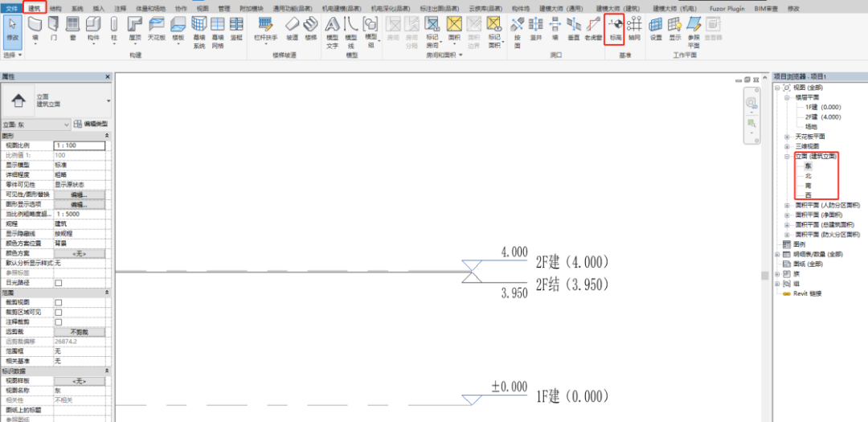Select the 垂直 (Vertical) opening tool

click(x=573, y=29)
